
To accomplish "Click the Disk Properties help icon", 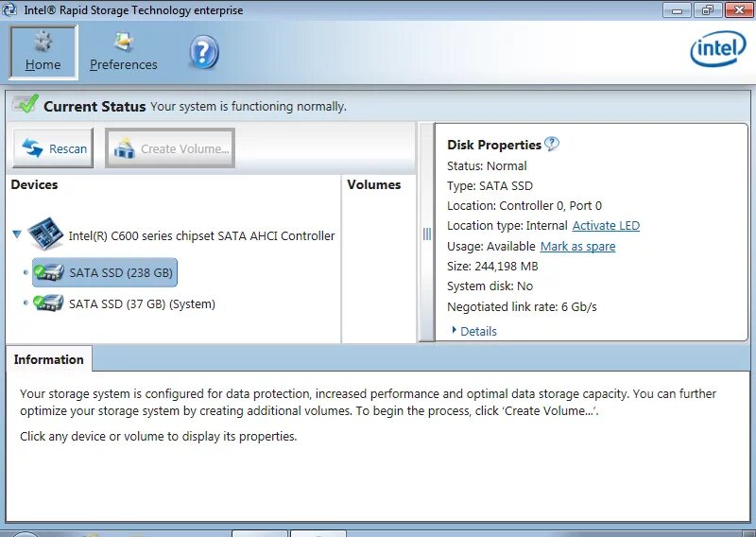I will (552, 144).
